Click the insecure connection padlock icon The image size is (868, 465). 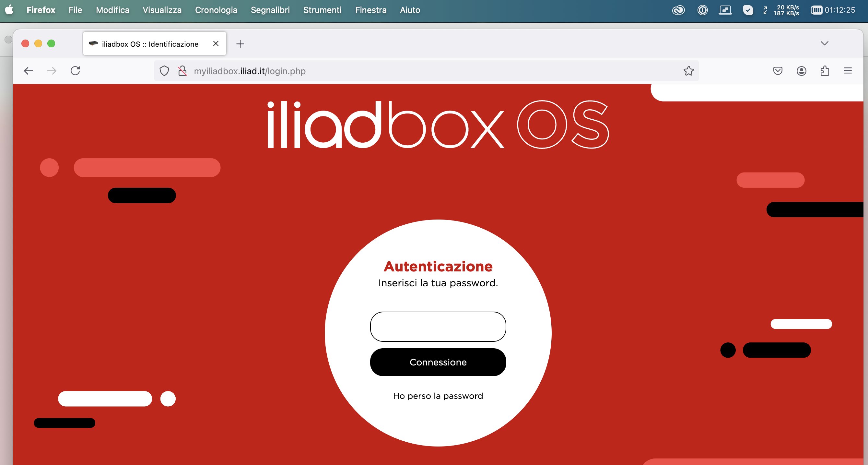tap(182, 71)
